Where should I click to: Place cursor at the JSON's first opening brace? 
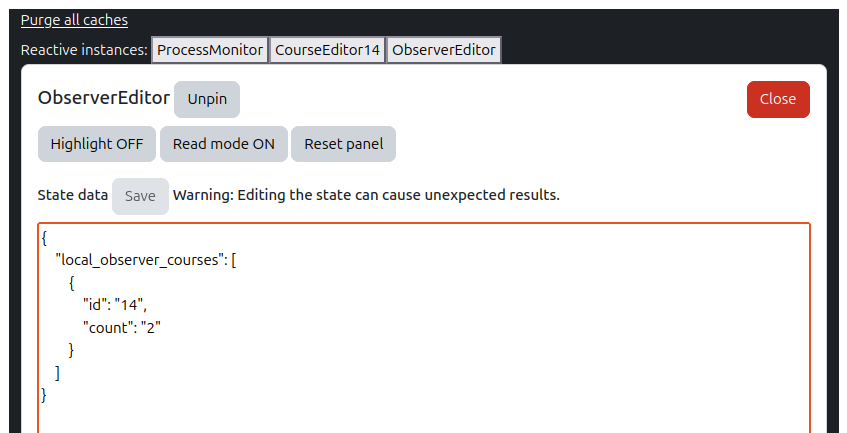[x=45, y=239]
